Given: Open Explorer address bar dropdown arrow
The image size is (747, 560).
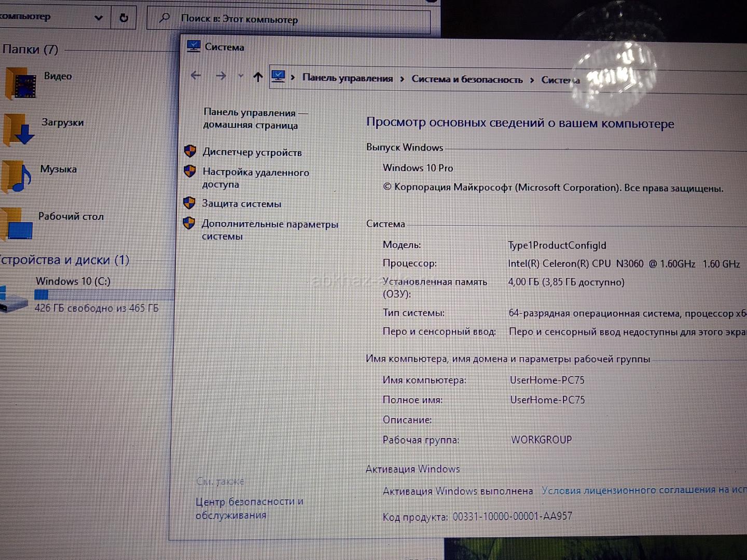Looking at the screenshot, I should coord(99,18).
